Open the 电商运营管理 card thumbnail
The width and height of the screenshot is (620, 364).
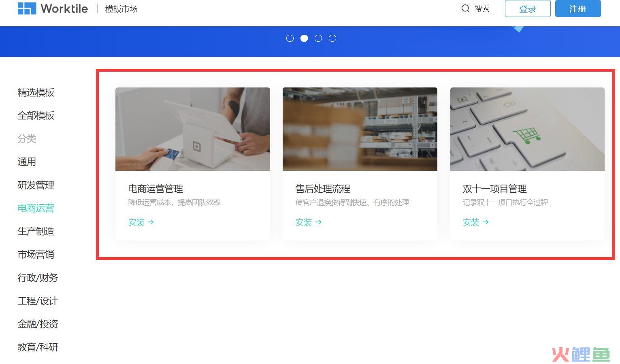(x=193, y=129)
